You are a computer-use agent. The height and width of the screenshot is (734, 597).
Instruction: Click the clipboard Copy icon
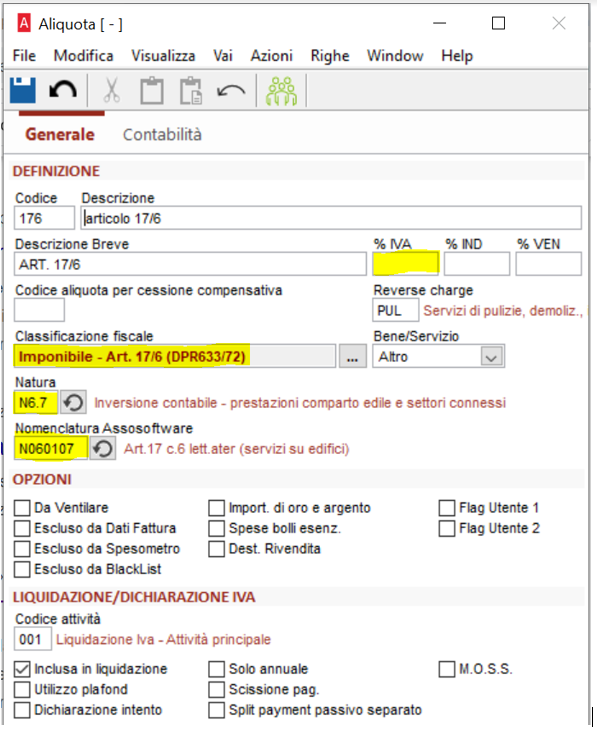pos(152,90)
